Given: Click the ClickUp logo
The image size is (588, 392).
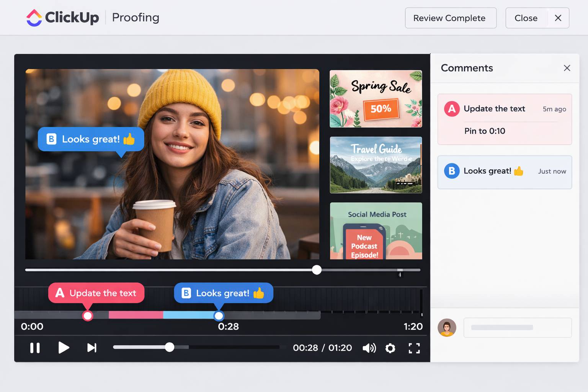Looking at the screenshot, I should pos(62,18).
